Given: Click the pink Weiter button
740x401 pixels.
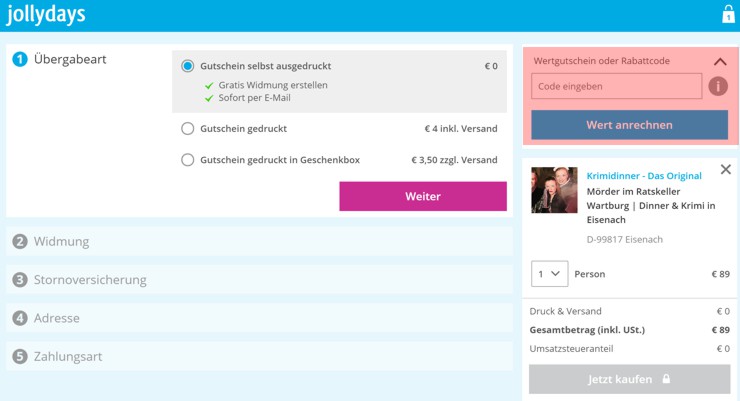Looking at the screenshot, I should coord(423,196).
